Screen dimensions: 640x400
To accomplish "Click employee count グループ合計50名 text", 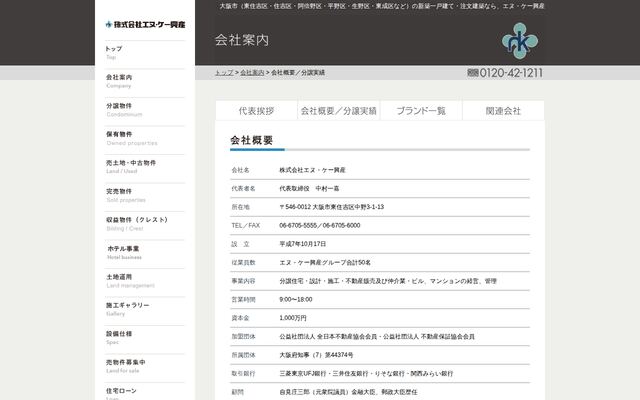I will [x=325, y=262].
